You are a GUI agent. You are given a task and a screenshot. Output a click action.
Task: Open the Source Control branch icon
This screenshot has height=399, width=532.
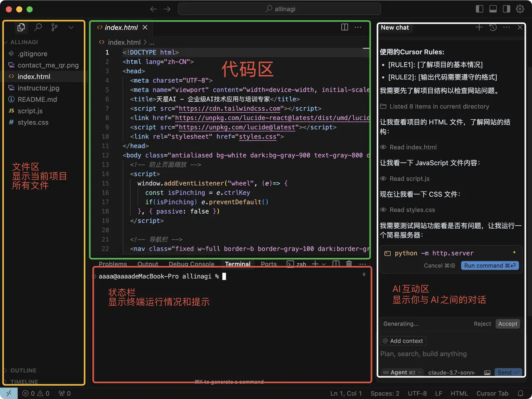(x=54, y=27)
